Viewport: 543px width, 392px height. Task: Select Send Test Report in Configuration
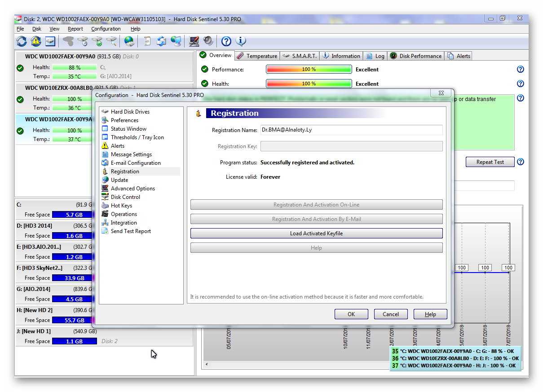pos(131,231)
